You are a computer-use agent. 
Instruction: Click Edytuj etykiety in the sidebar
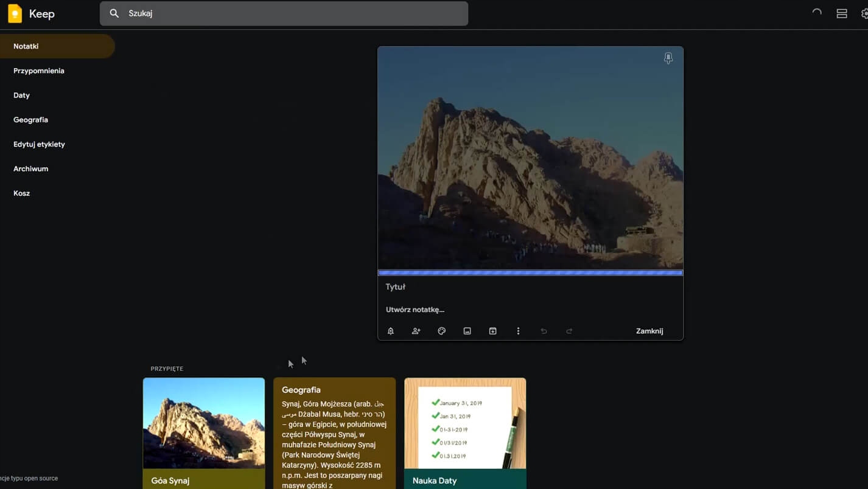coord(39,144)
